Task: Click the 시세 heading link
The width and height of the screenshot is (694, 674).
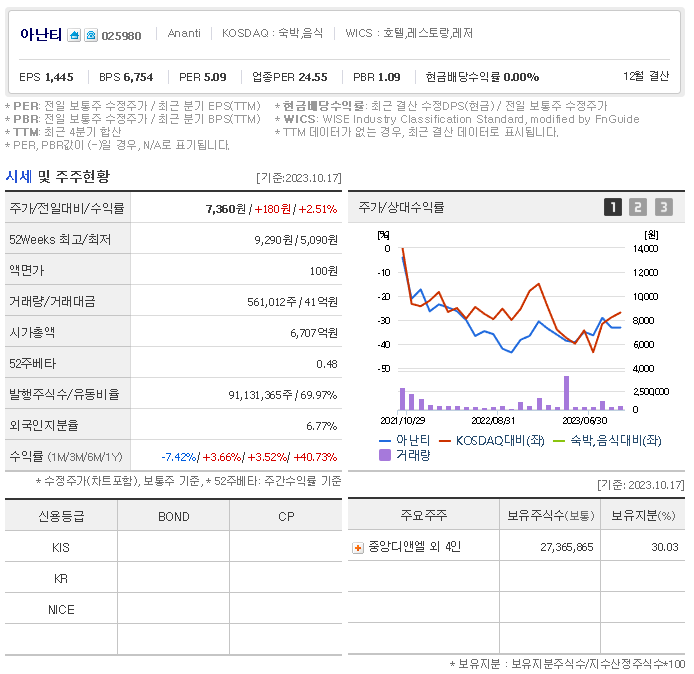Action: coord(19,177)
